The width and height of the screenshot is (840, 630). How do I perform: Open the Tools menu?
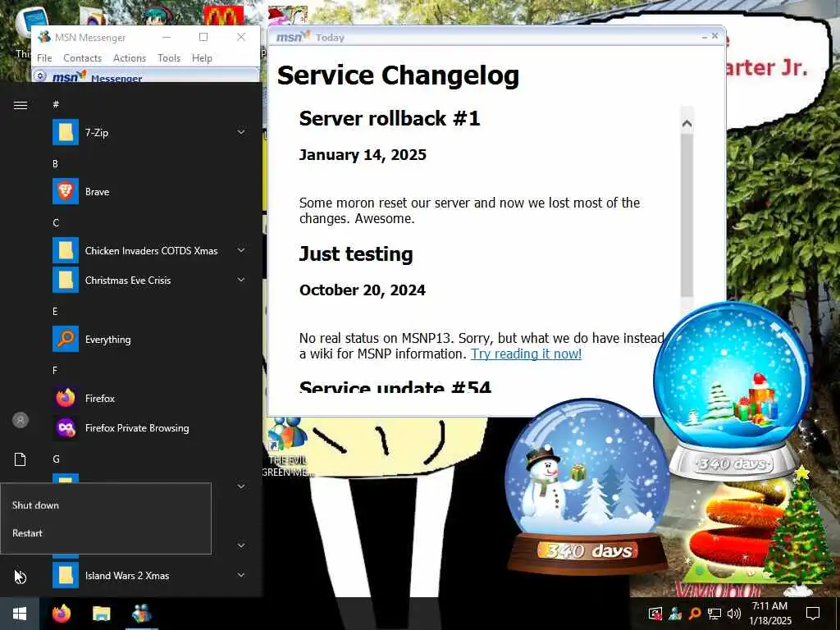(x=169, y=58)
